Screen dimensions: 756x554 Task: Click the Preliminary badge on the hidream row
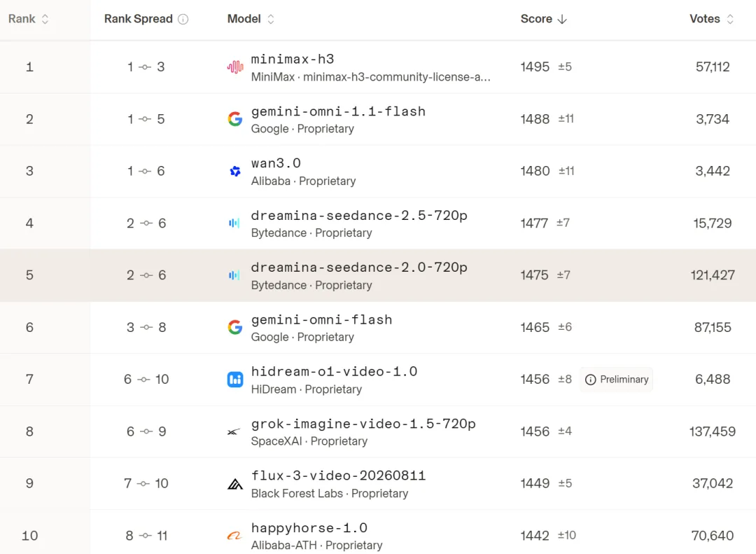(617, 380)
